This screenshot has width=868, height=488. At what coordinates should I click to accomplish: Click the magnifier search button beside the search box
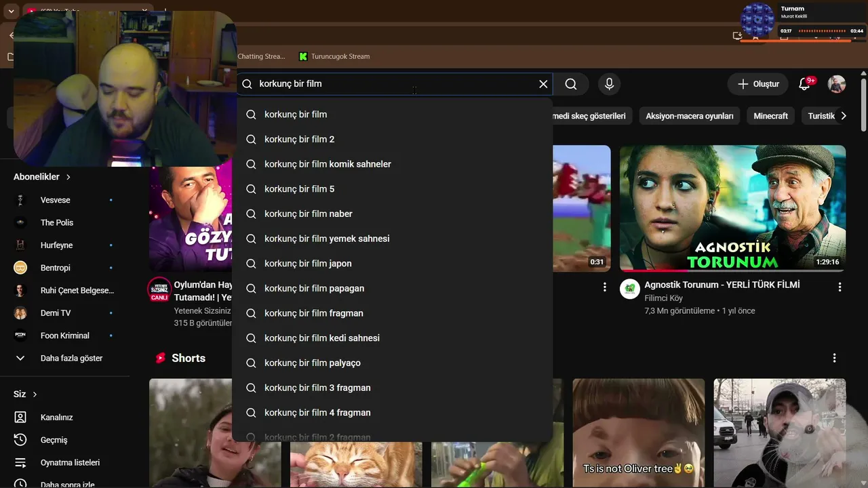pyautogui.click(x=571, y=84)
